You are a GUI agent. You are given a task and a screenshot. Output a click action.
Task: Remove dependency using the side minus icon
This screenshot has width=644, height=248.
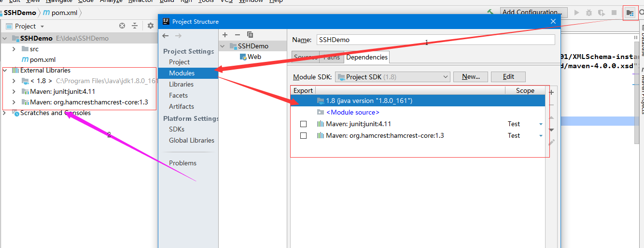click(551, 105)
